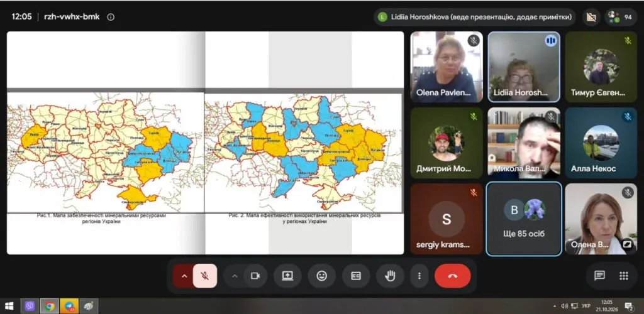
Task: Select Lidiia Horosh... video tile
Action: [524, 67]
